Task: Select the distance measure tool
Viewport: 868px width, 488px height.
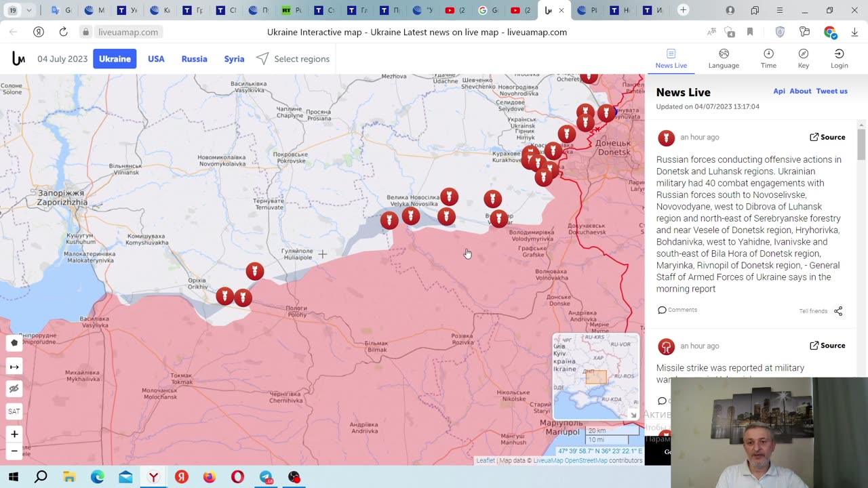Action: click(14, 367)
